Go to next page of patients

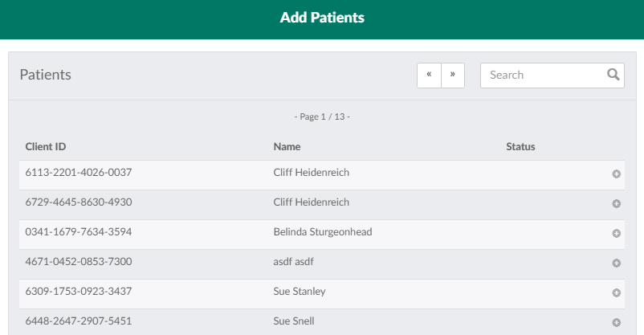pos(453,75)
